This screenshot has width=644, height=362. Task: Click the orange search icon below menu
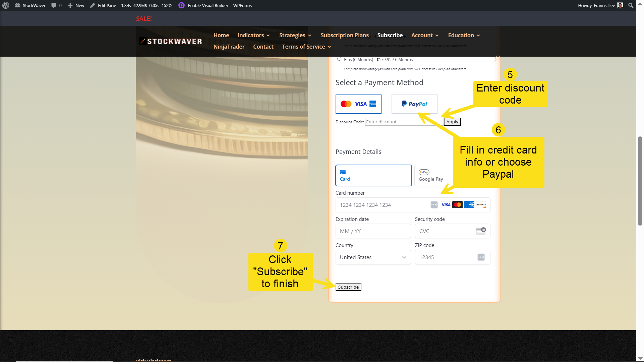click(497, 58)
